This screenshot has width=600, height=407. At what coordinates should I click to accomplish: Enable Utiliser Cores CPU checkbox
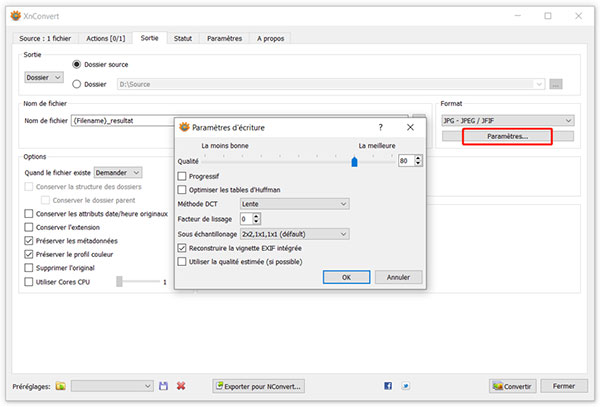click(x=29, y=282)
